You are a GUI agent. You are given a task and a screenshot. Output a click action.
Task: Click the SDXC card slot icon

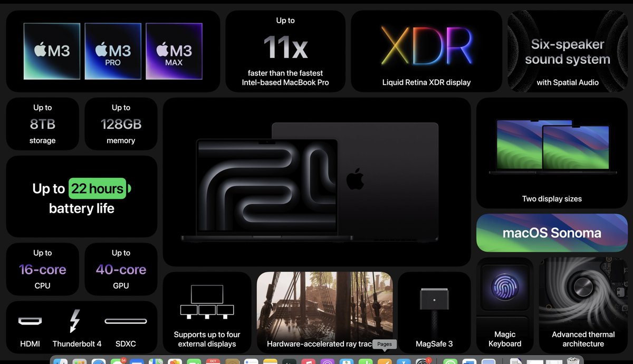[x=126, y=321]
